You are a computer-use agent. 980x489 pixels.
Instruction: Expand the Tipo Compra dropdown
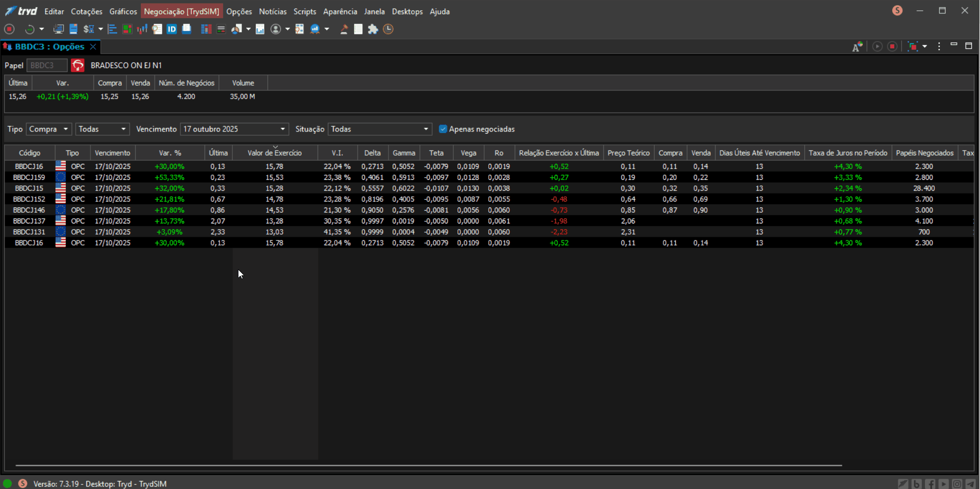(49, 129)
